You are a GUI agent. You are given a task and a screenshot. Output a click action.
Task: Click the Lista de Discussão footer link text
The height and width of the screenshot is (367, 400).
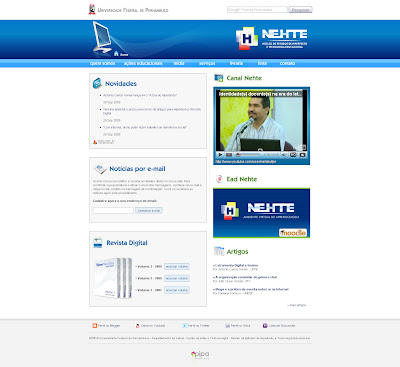(282, 326)
